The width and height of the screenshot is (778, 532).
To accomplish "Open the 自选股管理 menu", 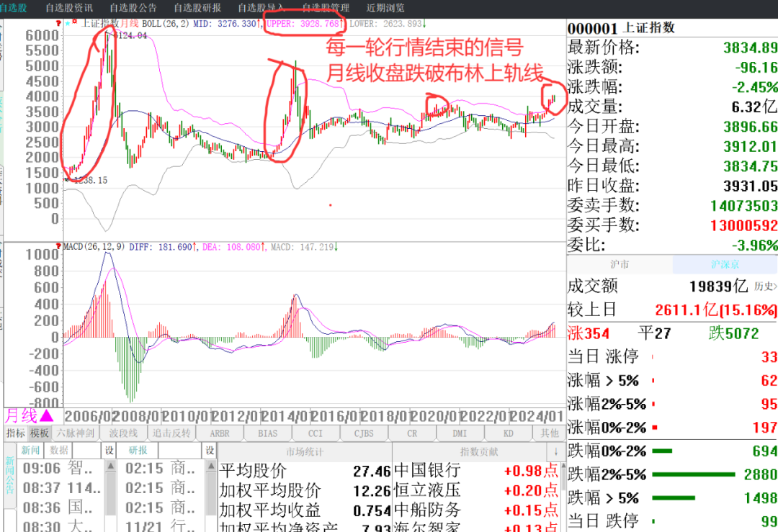I will click(x=326, y=7).
